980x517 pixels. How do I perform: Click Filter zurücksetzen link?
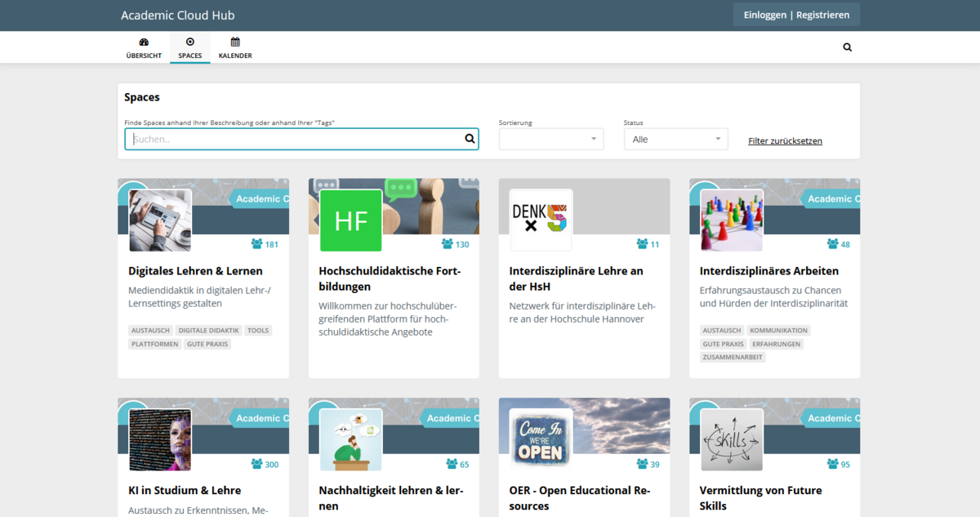(785, 140)
